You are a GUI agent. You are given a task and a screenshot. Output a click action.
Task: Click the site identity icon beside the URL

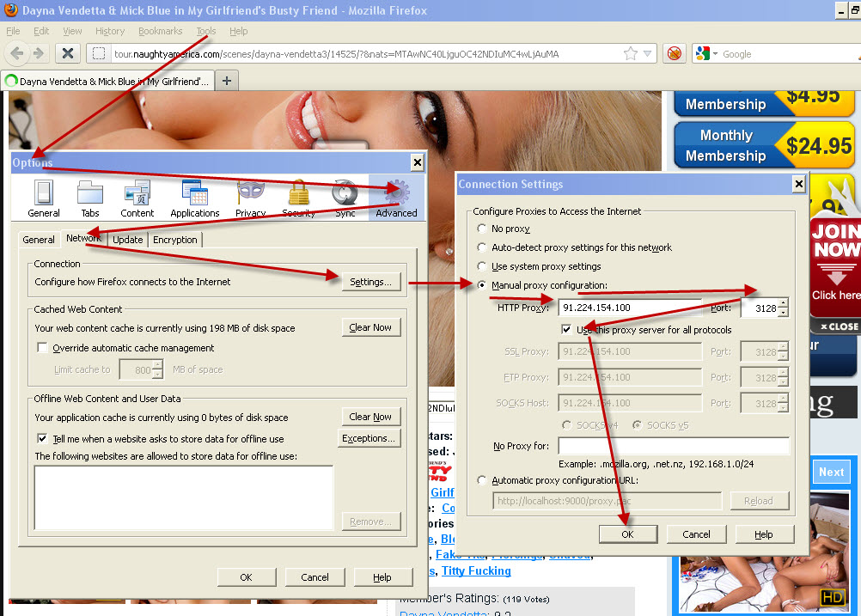(98, 54)
